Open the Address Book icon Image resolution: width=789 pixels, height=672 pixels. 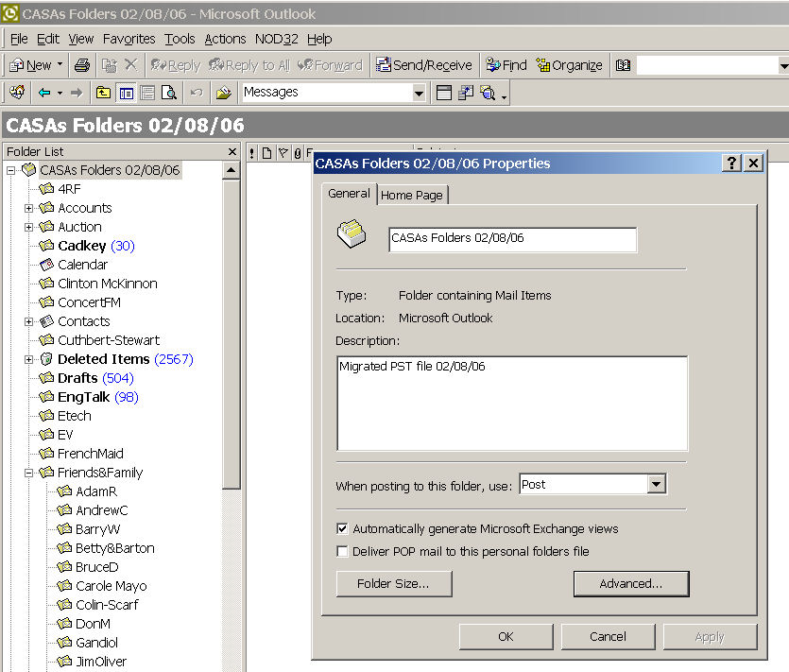point(623,65)
